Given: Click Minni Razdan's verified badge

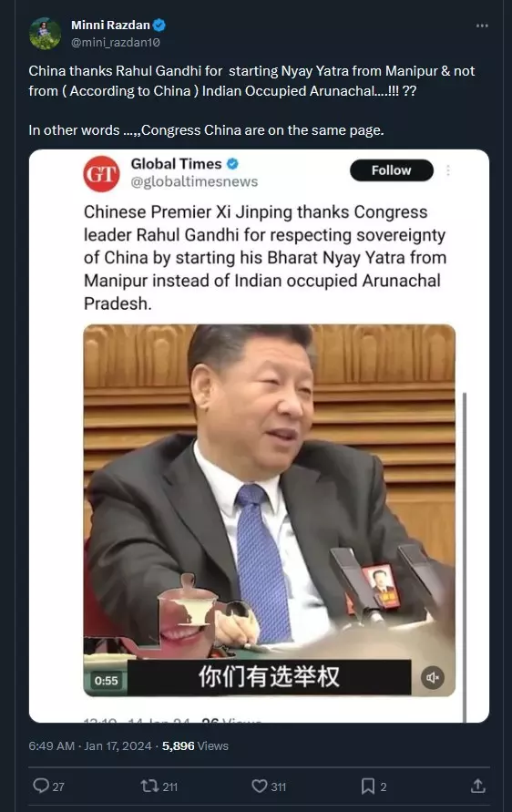Looking at the screenshot, I should click(x=159, y=25).
